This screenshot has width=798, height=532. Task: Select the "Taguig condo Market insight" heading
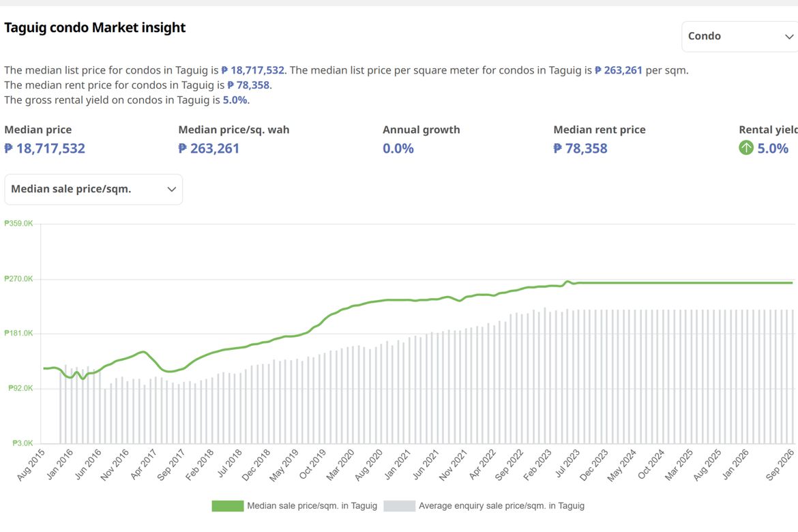(x=95, y=27)
